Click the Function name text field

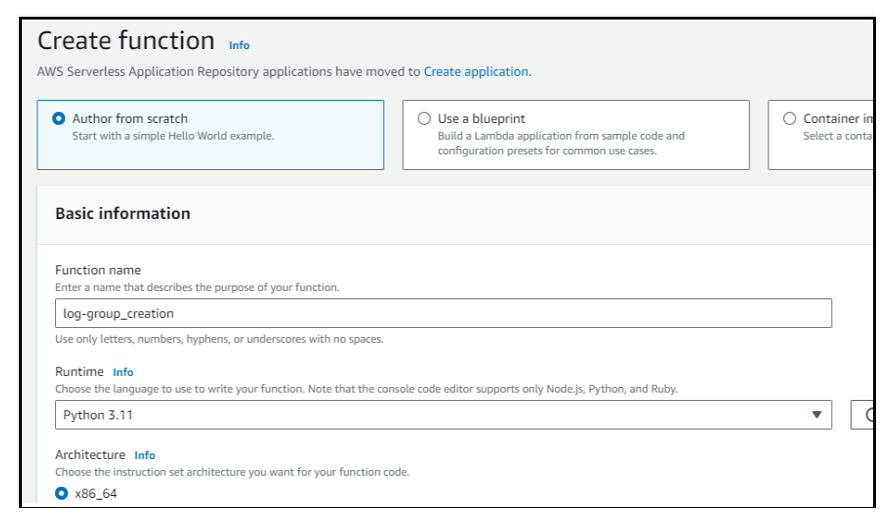(442, 313)
